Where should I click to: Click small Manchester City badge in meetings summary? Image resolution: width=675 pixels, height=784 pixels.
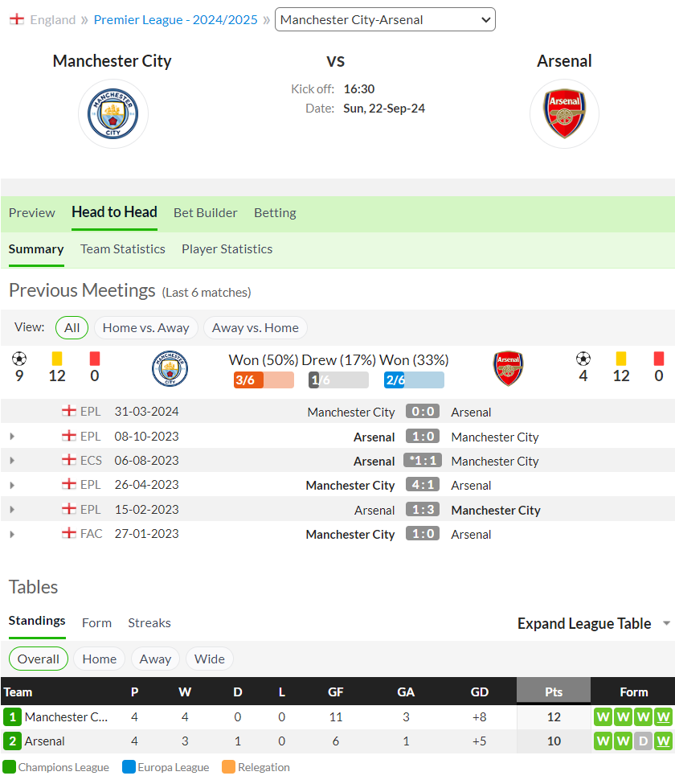(170, 368)
